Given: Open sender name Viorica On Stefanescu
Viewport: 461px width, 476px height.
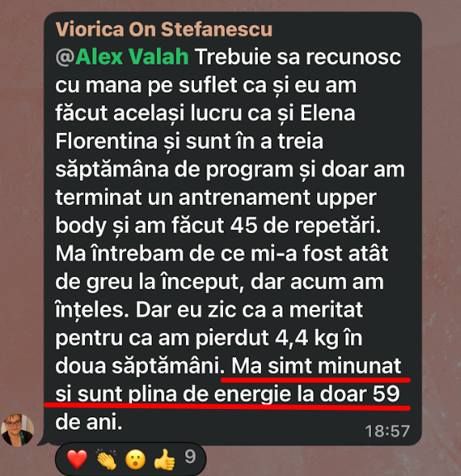Looking at the screenshot, I should (164, 30).
